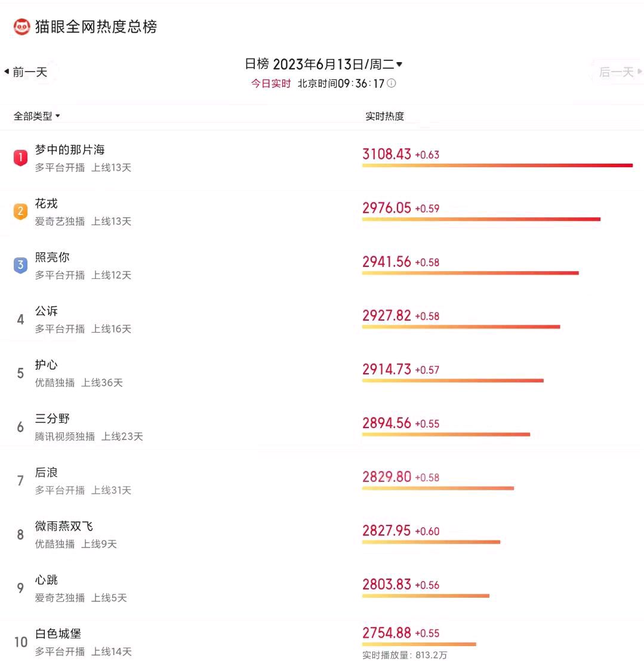Open the show 花戎

(x=47, y=204)
